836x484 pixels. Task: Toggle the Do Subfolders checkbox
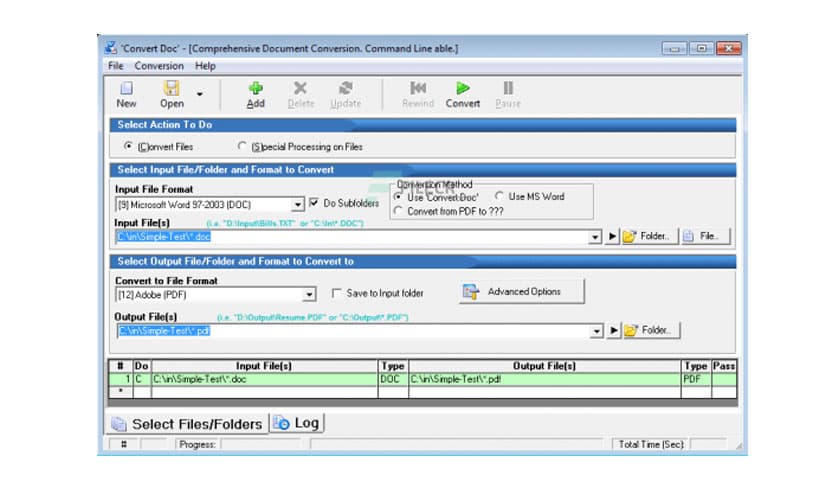[314, 203]
